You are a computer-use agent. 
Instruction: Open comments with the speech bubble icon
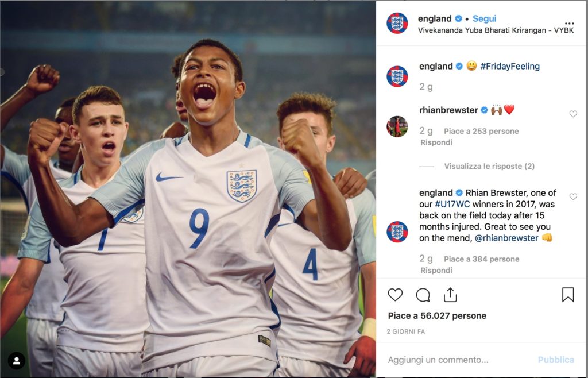coord(423,295)
